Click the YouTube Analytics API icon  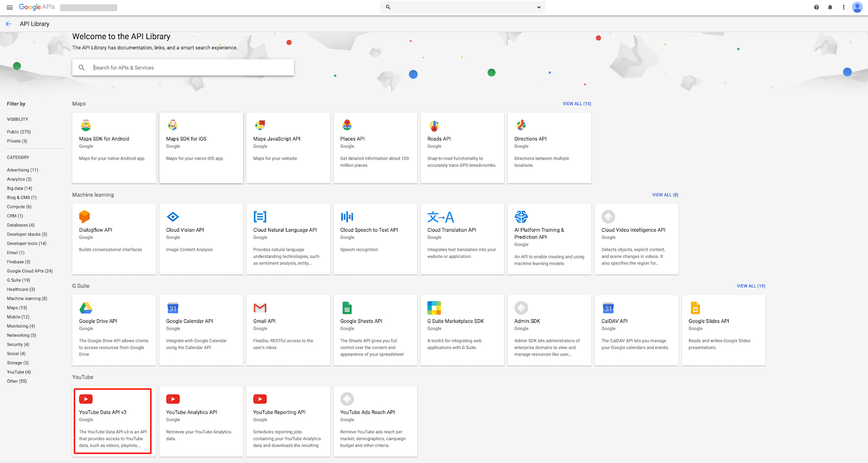coord(173,399)
